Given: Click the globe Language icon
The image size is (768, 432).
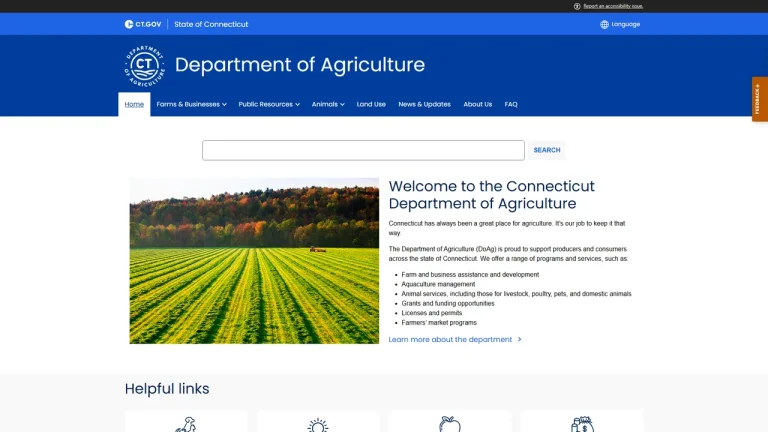Looking at the screenshot, I should click(x=604, y=24).
